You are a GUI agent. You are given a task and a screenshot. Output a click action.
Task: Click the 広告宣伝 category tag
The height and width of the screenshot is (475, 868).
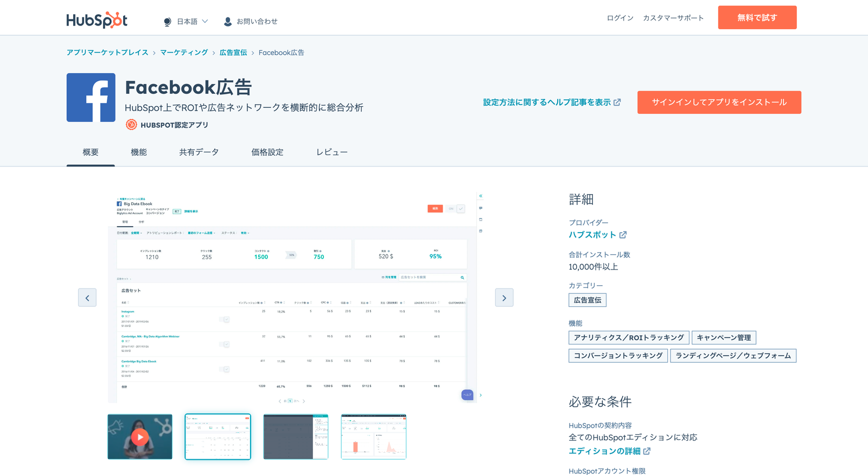pyautogui.click(x=588, y=300)
